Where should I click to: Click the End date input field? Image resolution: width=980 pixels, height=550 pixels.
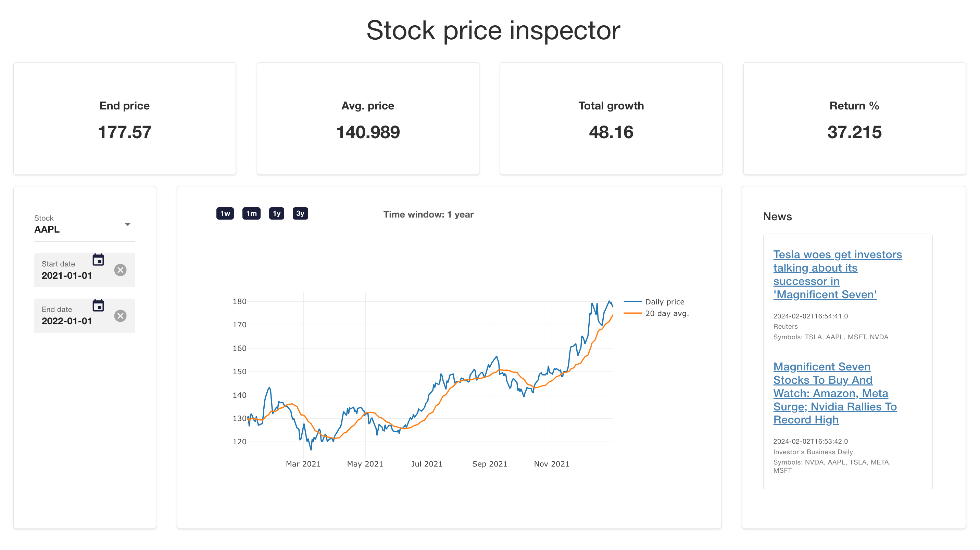pos(66,321)
